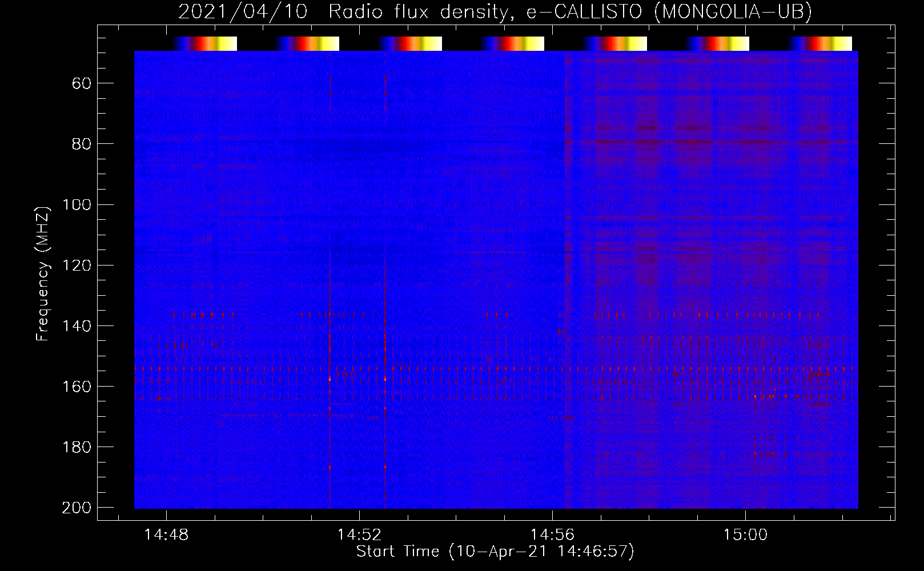Click the rightmost color scale bar above the spectrogram
Image resolution: width=924 pixels, height=571 pixels.
coord(821,43)
